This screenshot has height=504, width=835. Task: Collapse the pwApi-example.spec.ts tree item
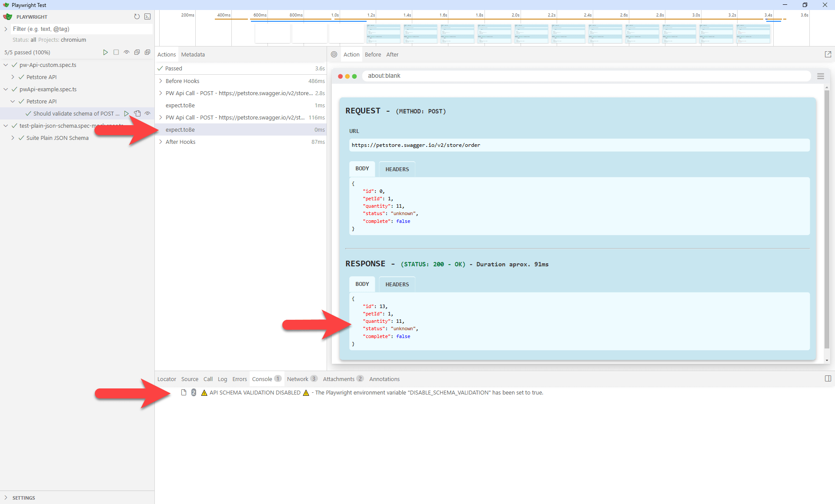click(6, 89)
